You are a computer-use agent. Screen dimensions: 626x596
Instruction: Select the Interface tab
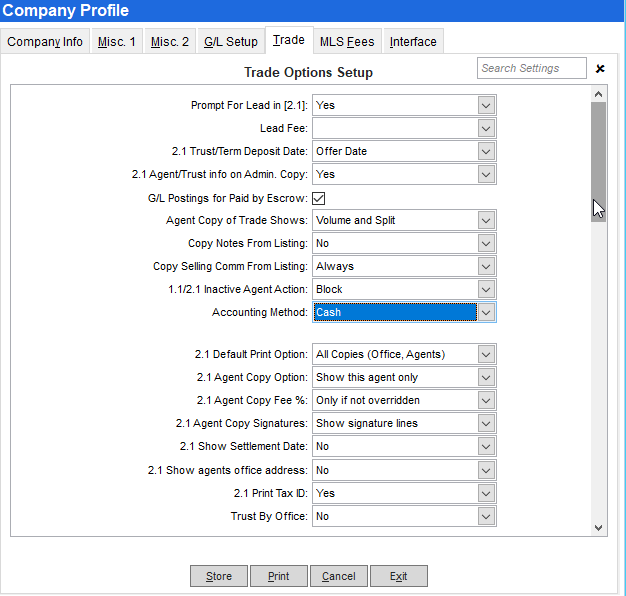pyautogui.click(x=413, y=42)
